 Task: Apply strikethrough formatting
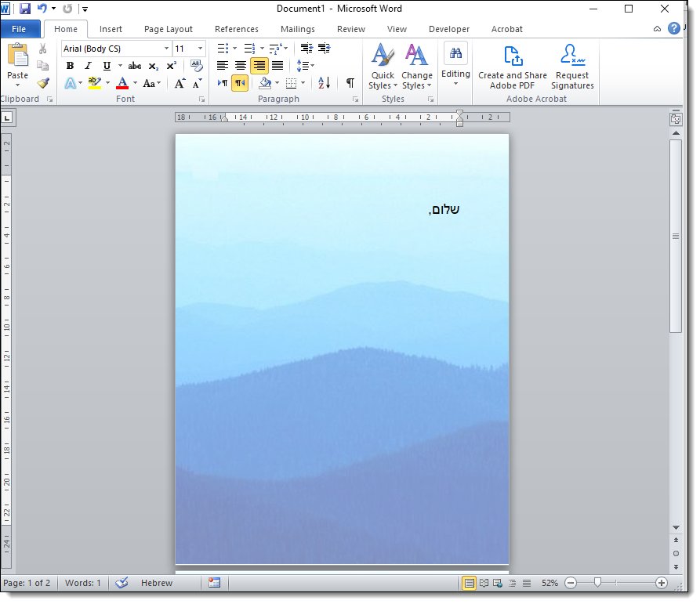[x=135, y=66]
